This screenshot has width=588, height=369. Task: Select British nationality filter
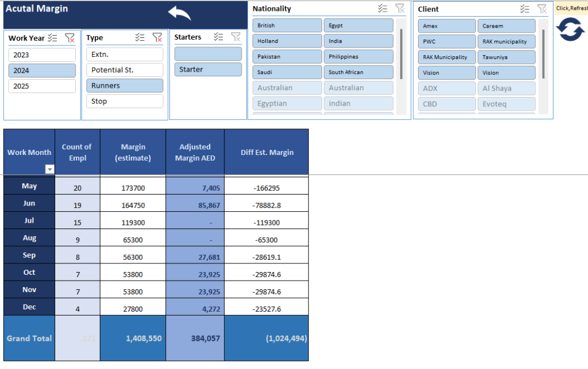(287, 26)
